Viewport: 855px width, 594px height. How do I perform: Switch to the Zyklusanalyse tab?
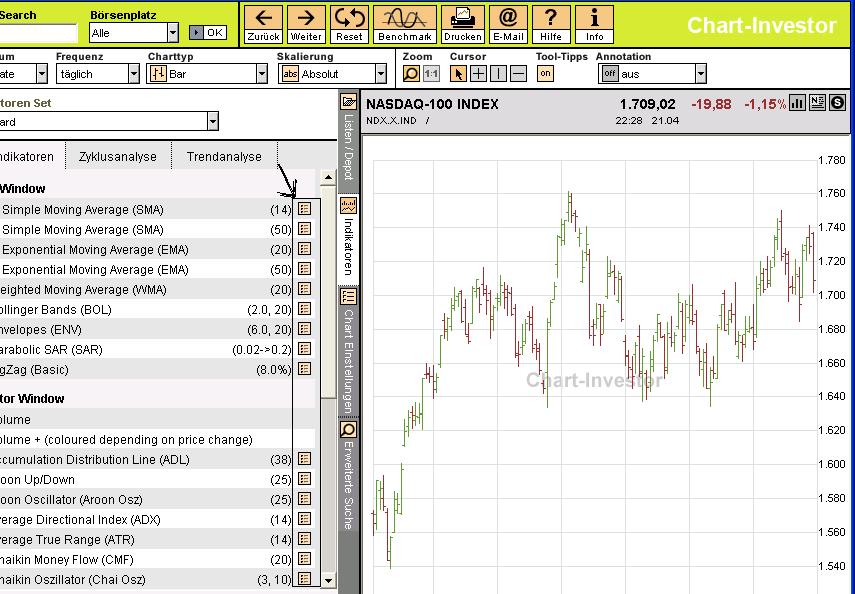[118, 157]
